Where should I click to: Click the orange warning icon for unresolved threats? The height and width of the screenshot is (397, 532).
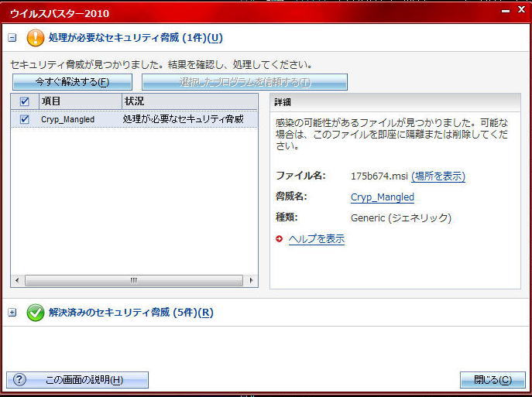(x=36, y=38)
